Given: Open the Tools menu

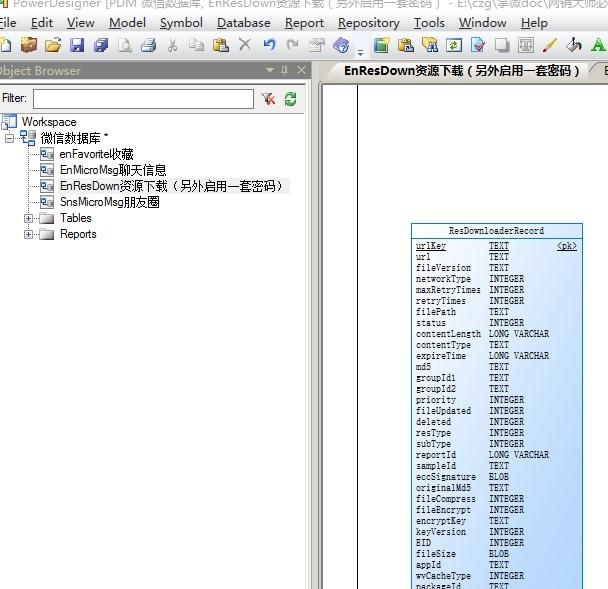Looking at the screenshot, I should 429,23.
